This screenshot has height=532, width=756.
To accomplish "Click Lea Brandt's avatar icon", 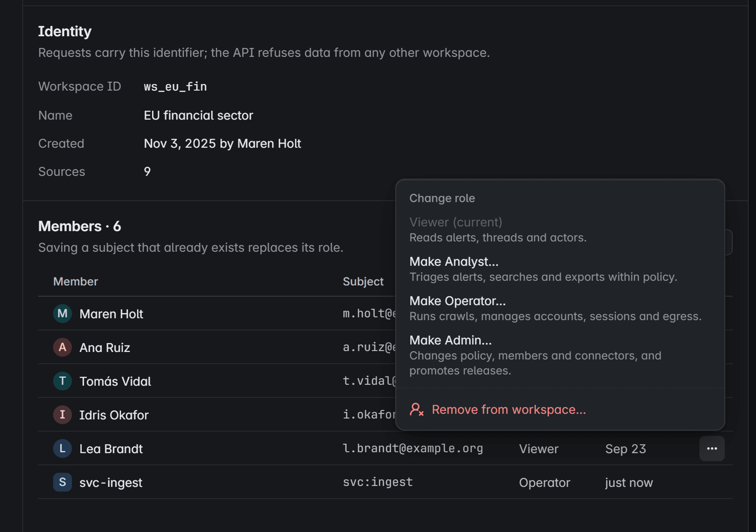I will point(62,449).
